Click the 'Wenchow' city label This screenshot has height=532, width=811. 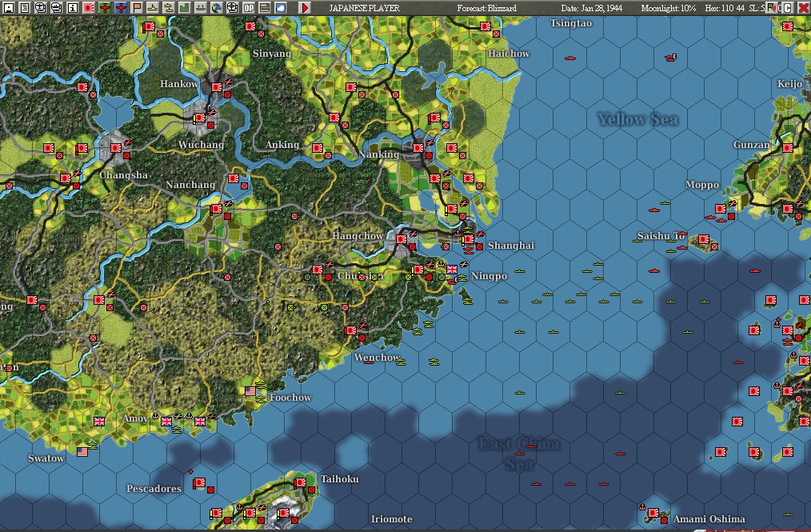point(377,357)
